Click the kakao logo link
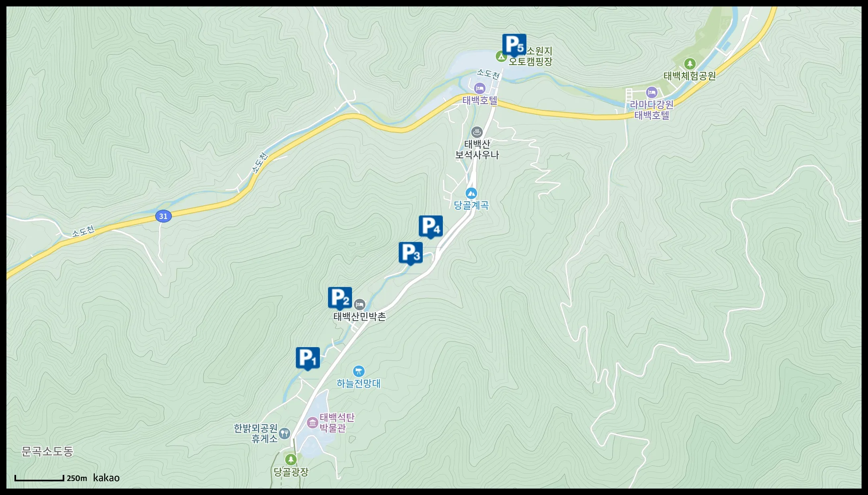The height and width of the screenshot is (495, 868). tap(106, 478)
